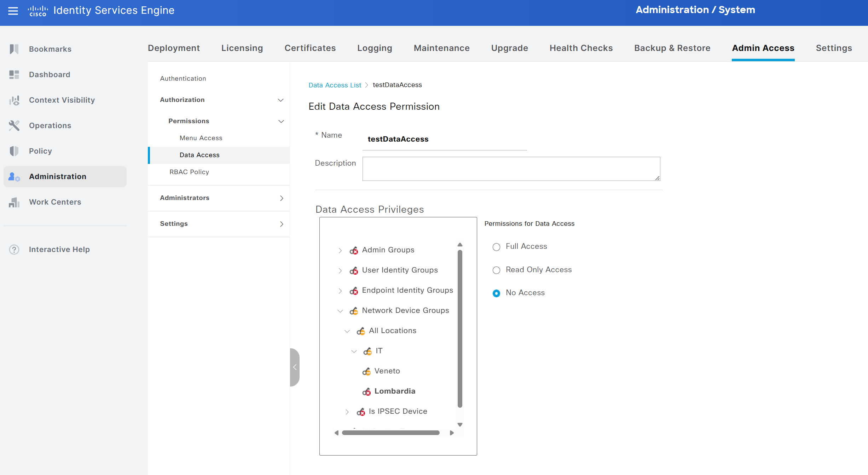Select the Read Only Access option
Screen dimensions: 868x475
(496, 270)
